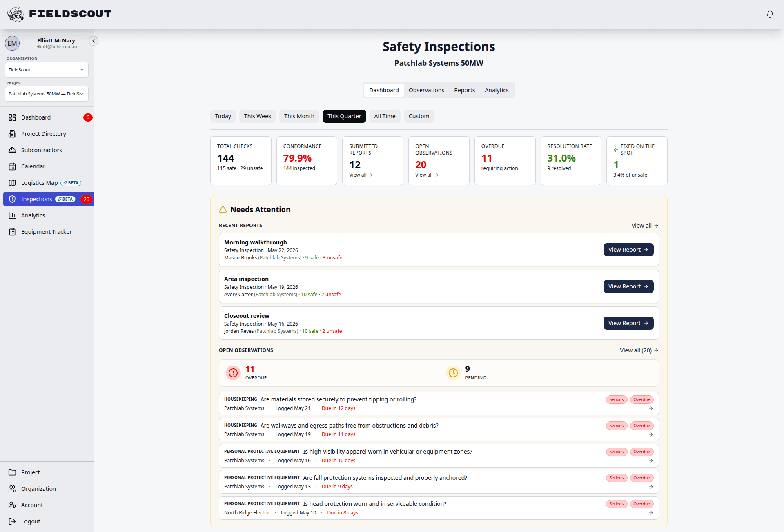Click 'Morning walkthrough' report title
The height and width of the screenshot is (532, 784).
pyautogui.click(x=256, y=242)
